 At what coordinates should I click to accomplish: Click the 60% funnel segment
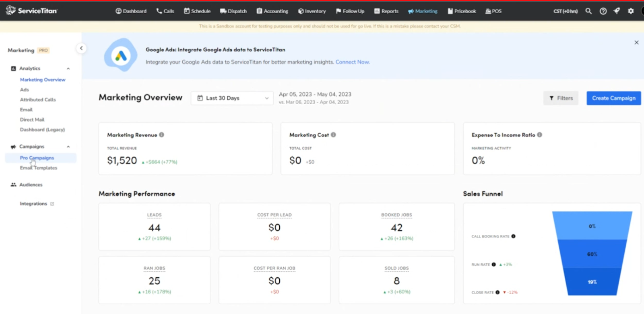pos(592,254)
